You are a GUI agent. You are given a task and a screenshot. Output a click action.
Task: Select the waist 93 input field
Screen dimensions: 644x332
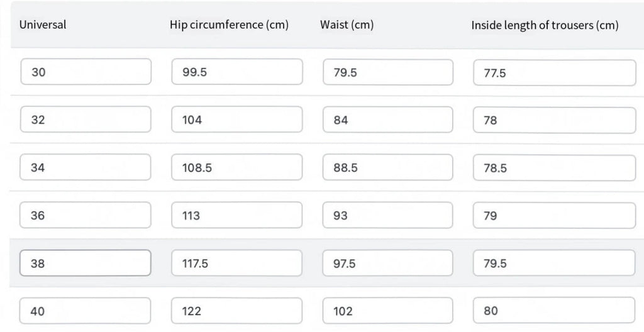387,215
